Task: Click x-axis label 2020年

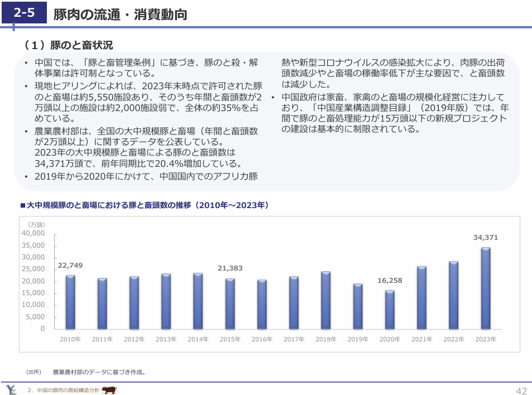Action: (x=390, y=339)
